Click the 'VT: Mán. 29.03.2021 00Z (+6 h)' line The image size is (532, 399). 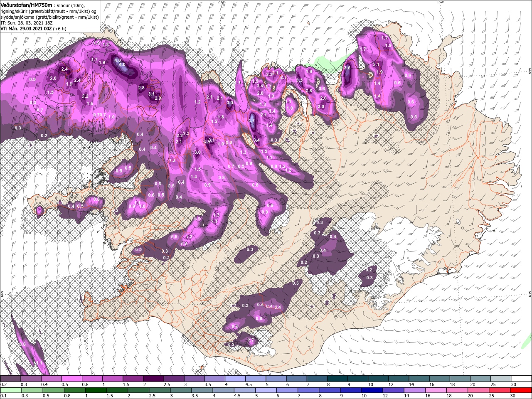(34, 29)
